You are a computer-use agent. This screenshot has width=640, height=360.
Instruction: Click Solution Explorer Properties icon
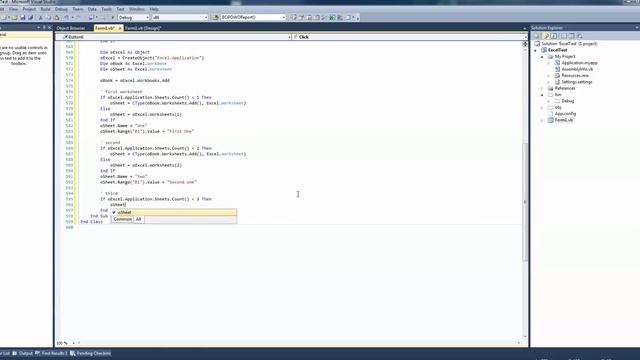click(x=537, y=36)
